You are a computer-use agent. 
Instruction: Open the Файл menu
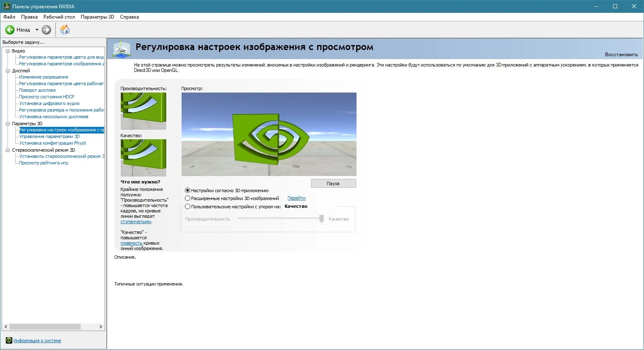pos(9,17)
